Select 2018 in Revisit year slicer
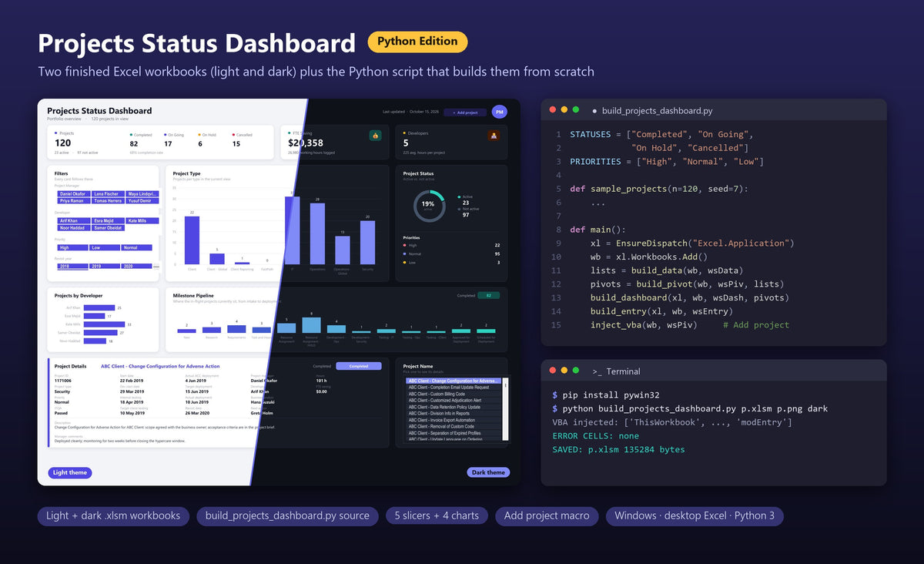Screen dimensions: 924x564 (72, 266)
